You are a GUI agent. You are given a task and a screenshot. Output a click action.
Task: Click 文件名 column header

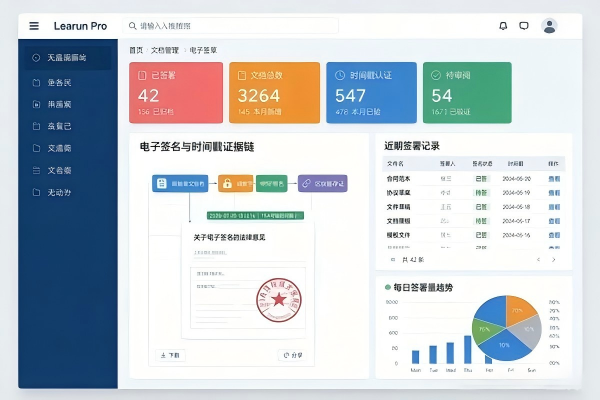(x=395, y=163)
